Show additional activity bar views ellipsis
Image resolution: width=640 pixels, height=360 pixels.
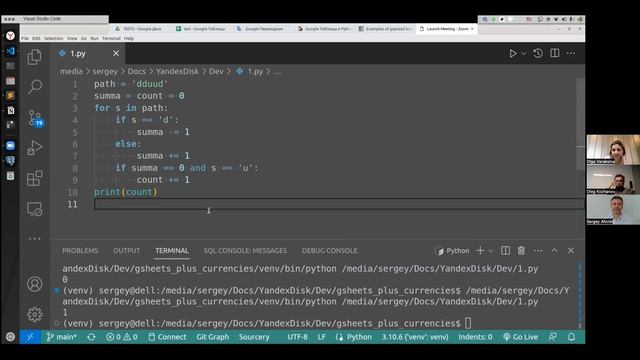[34, 238]
